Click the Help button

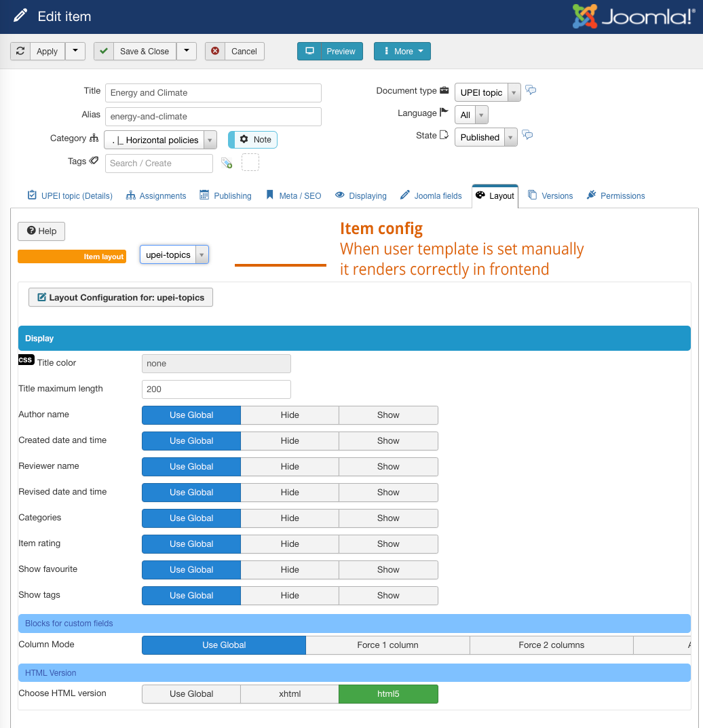[41, 231]
